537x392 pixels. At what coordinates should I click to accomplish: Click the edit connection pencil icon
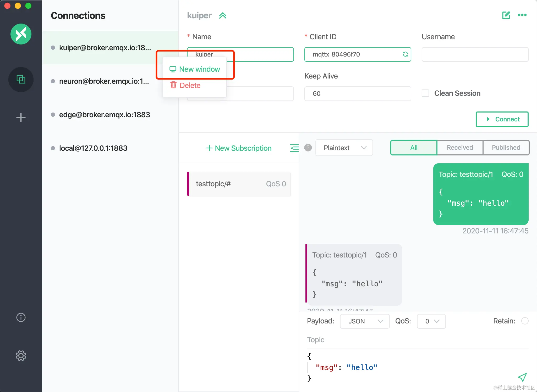[x=506, y=15]
